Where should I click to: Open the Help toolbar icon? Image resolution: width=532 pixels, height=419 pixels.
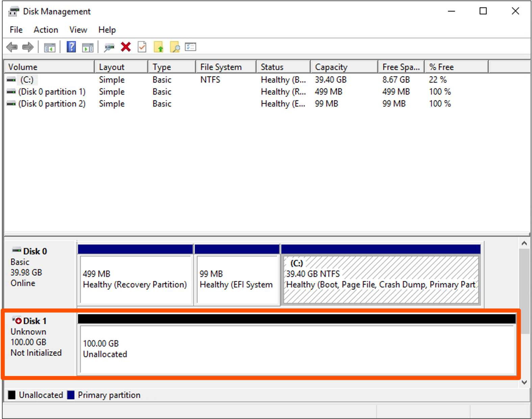pyautogui.click(x=71, y=47)
